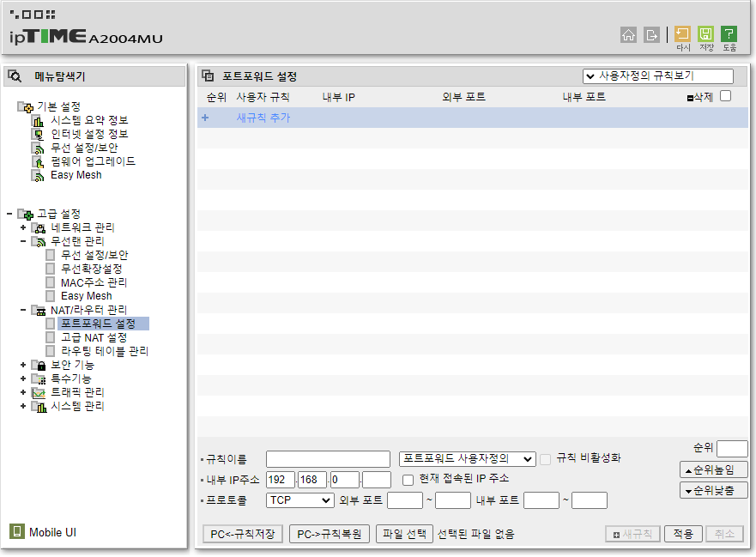Check 현재 접속된 IP 주소 box
The image size is (756, 557).
pos(408,480)
